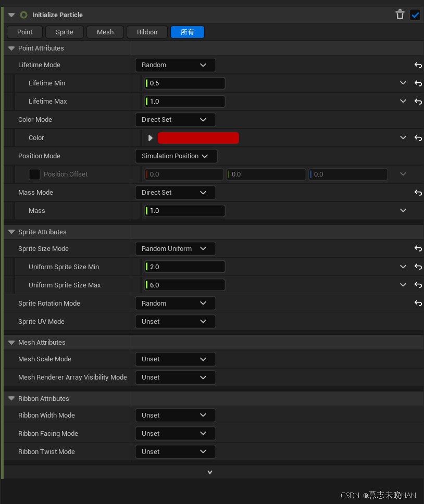The image size is (424, 504).
Task: Enable the Position Offset checkbox
Action: pyautogui.click(x=34, y=174)
